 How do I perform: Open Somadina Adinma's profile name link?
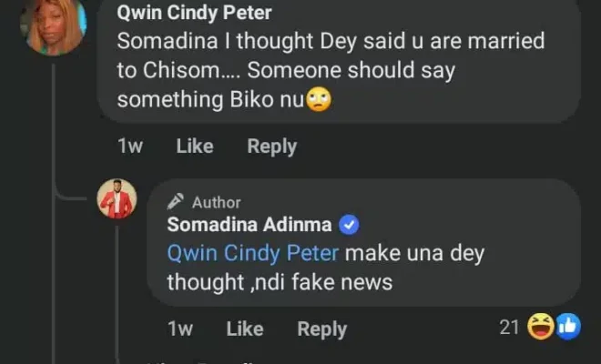point(237,226)
